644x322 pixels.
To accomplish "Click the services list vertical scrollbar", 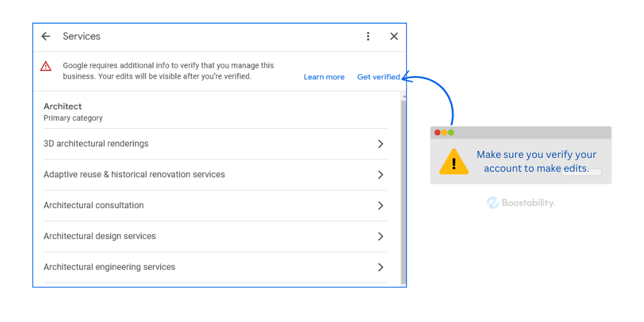I will pyautogui.click(x=404, y=189).
